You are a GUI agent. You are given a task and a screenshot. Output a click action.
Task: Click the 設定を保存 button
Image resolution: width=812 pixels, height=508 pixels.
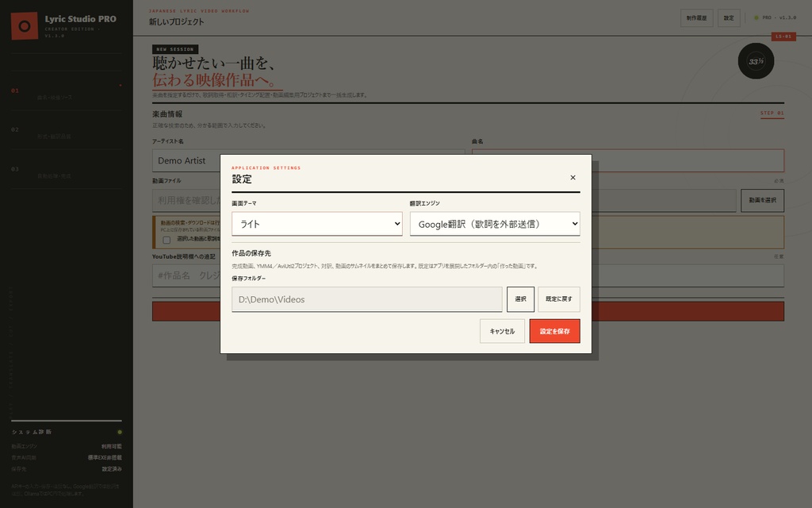tap(554, 331)
